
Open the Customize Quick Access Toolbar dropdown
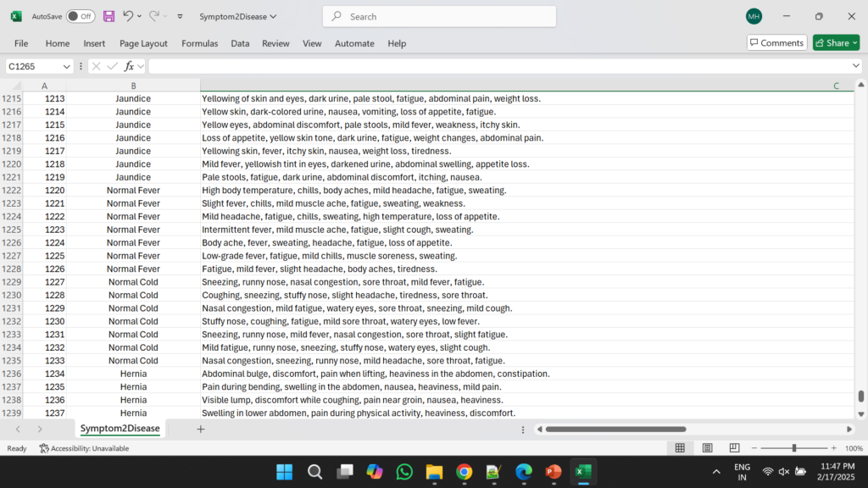[x=180, y=15]
